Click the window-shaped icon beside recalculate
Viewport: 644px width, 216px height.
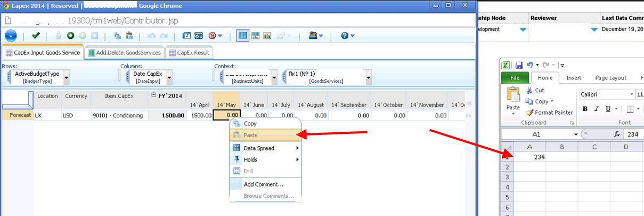click(199, 36)
